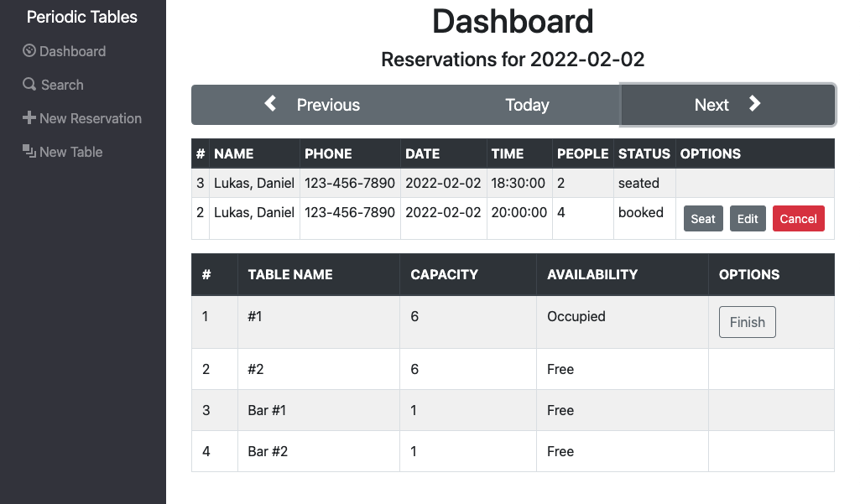Open the Dashboard sidebar link
Viewport: 860px width, 504px height.
pyautogui.click(x=64, y=51)
